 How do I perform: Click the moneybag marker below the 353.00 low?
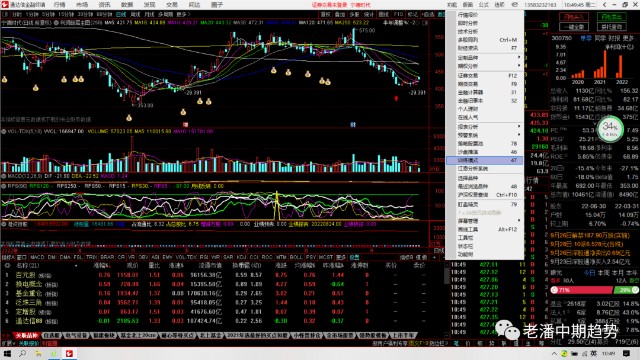[129, 118]
